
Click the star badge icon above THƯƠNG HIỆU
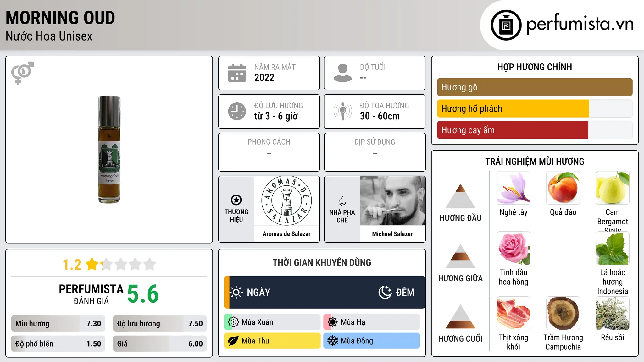(x=236, y=200)
